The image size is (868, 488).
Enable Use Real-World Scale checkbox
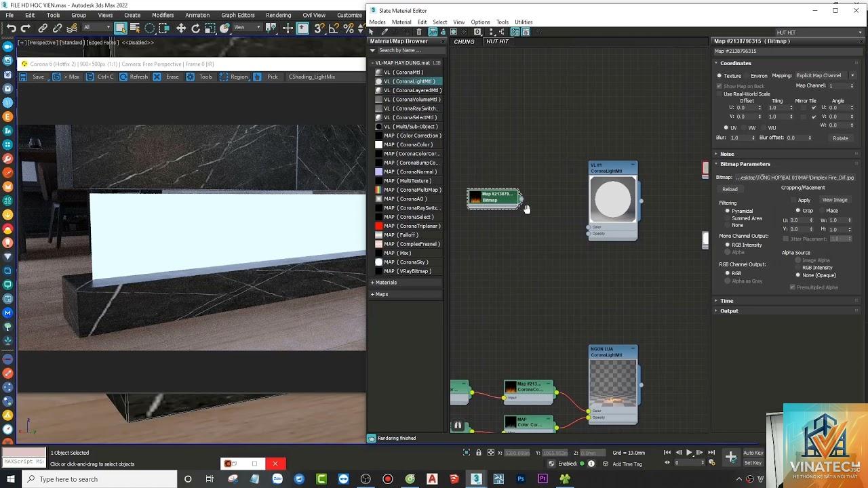(719, 94)
